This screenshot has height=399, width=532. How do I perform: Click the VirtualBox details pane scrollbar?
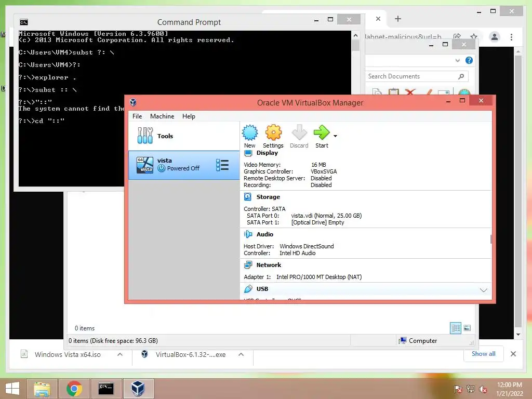[x=491, y=239]
